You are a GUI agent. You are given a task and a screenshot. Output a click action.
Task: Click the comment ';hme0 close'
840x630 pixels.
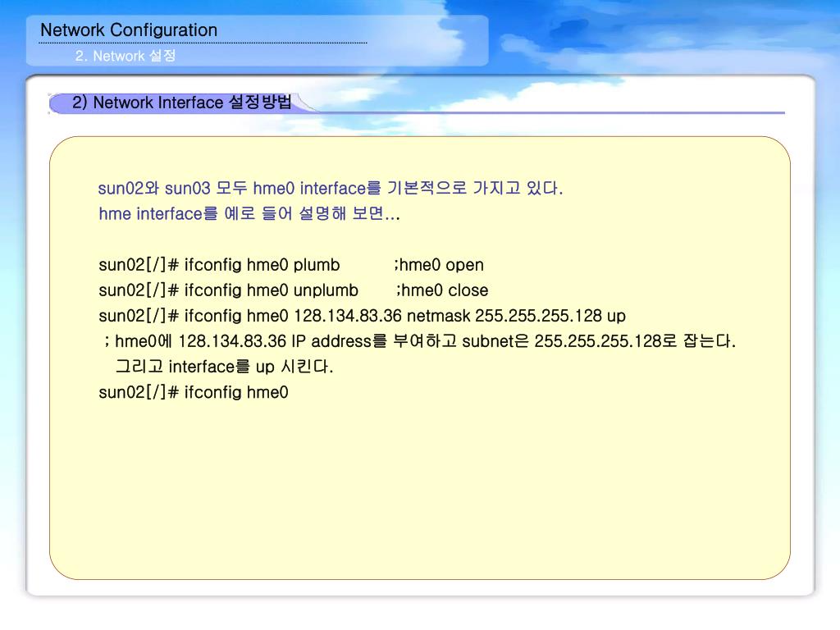pyautogui.click(x=442, y=290)
